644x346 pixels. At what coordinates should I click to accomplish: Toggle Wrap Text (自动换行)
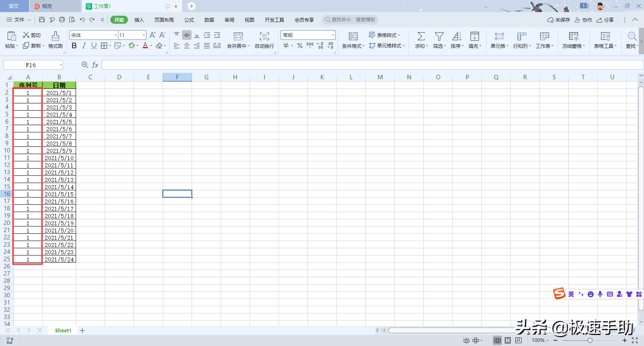[264, 37]
